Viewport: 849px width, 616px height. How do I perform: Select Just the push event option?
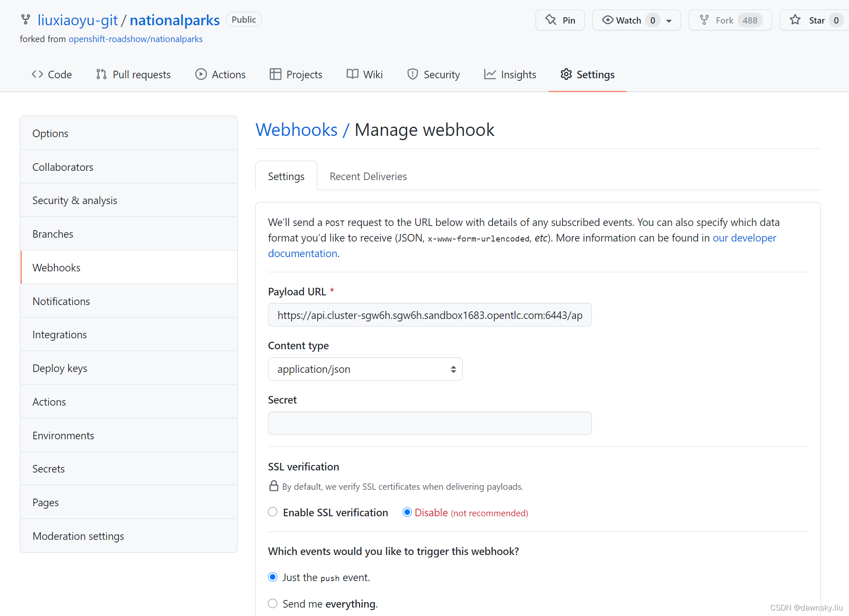click(x=273, y=577)
